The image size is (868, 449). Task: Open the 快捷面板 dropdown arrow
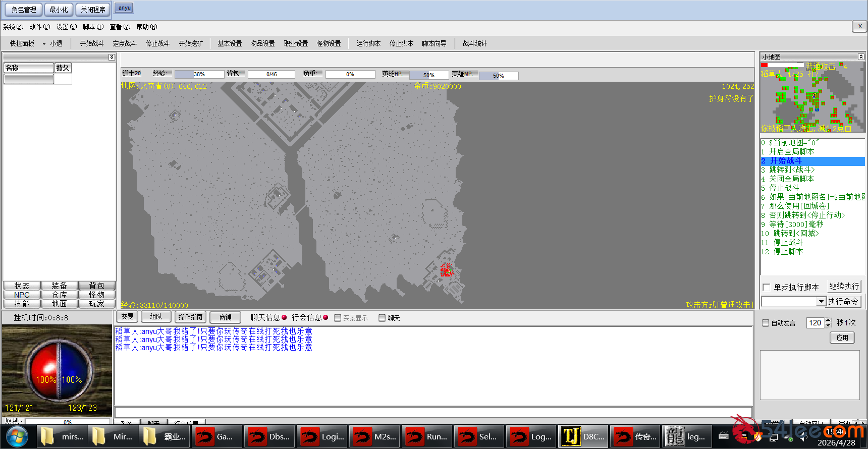(x=44, y=44)
